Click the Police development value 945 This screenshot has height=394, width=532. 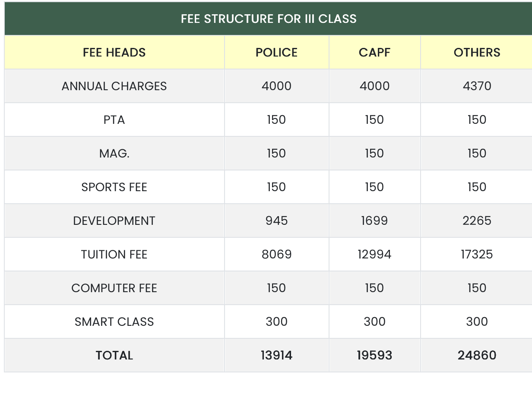[276, 221]
